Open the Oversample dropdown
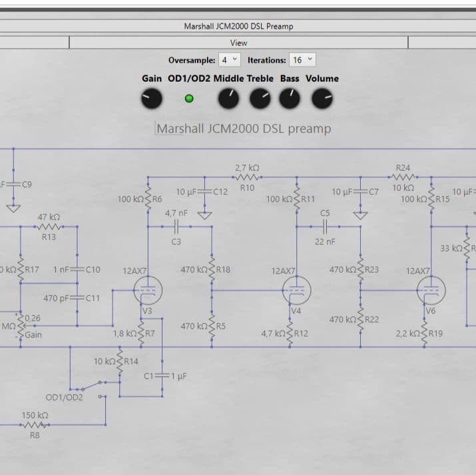Screen dimensions: 476x475 [x=230, y=60]
